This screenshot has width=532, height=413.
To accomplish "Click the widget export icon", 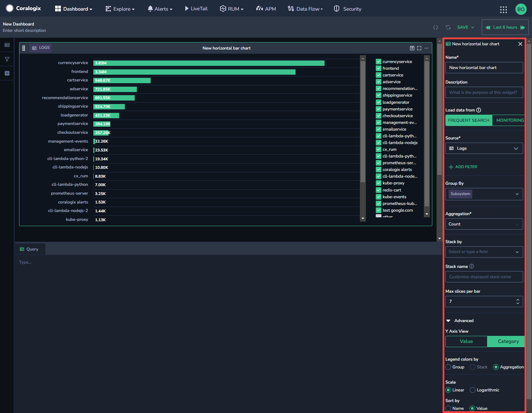I will coord(412,48).
